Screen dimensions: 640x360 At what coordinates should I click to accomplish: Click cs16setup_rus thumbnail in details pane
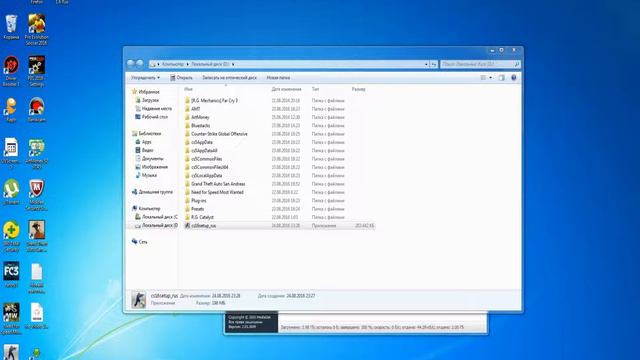[x=139, y=300]
